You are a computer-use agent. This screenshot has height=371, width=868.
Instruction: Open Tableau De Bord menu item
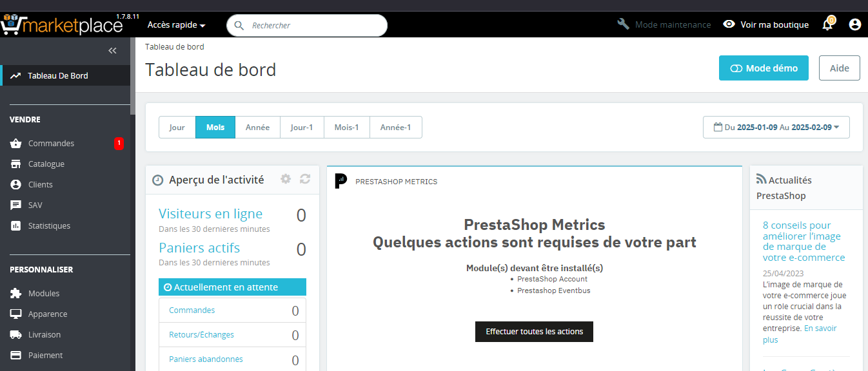coord(65,75)
